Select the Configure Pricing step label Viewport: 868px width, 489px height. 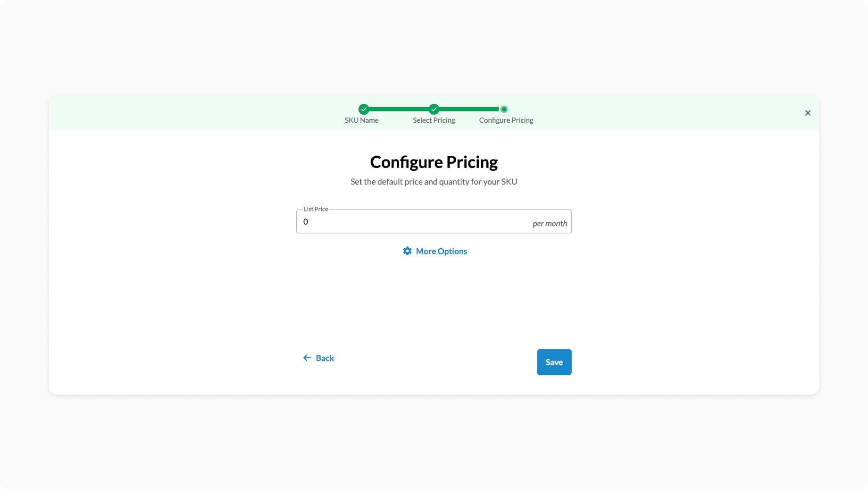pyautogui.click(x=506, y=120)
